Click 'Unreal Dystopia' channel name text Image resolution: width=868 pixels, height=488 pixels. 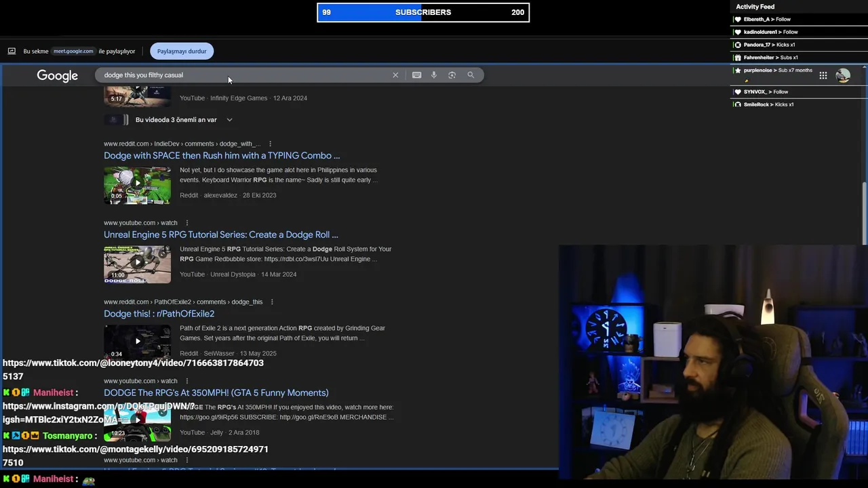point(233,274)
